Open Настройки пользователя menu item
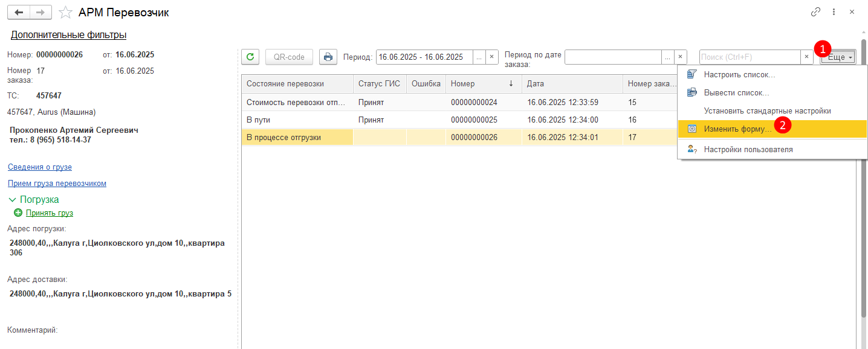Image resolution: width=868 pixels, height=349 pixels. point(772,149)
